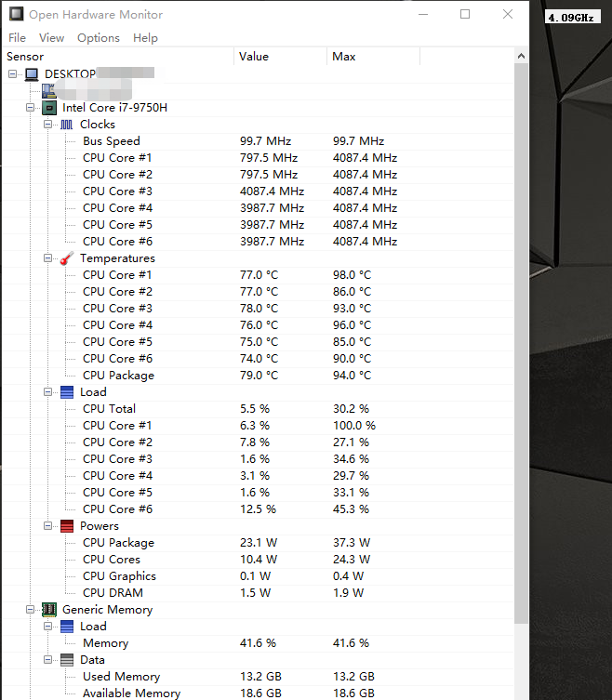Collapse the Temperatures group
This screenshot has height=700, width=612.
(47, 258)
